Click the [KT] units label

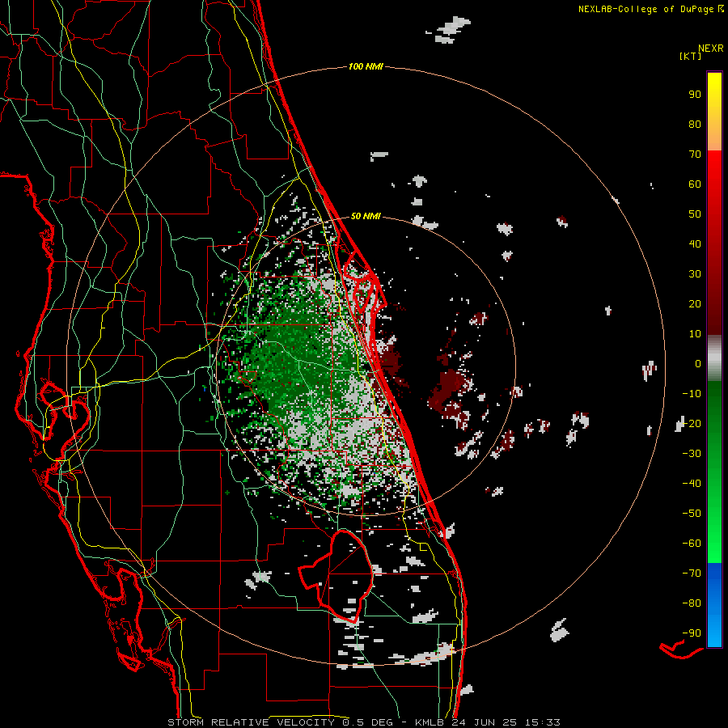pos(689,56)
